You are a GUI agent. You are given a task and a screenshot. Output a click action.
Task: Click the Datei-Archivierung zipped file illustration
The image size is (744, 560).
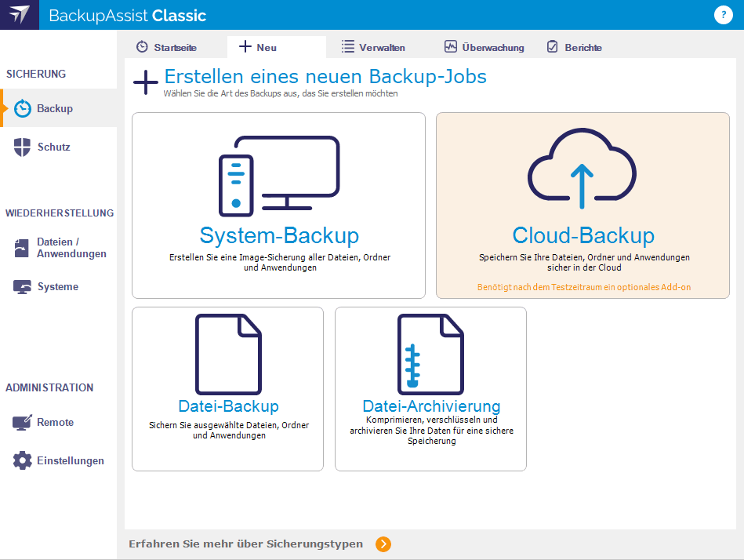(430, 354)
